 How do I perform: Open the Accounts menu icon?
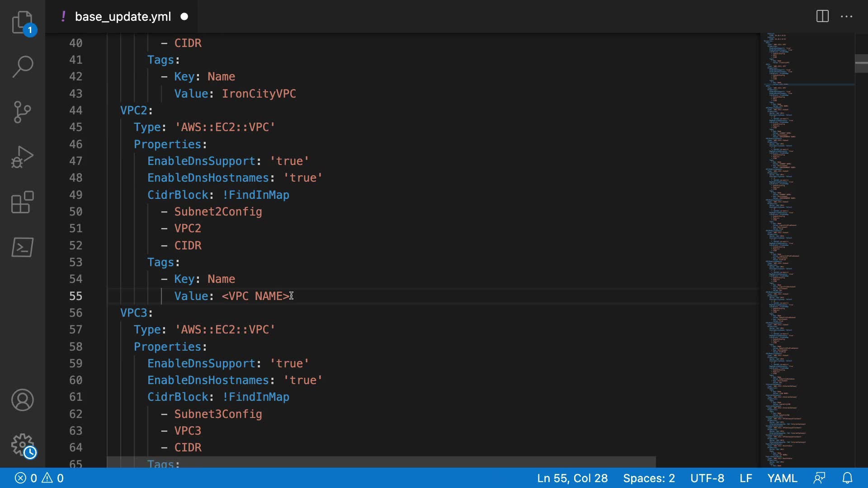(22, 400)
